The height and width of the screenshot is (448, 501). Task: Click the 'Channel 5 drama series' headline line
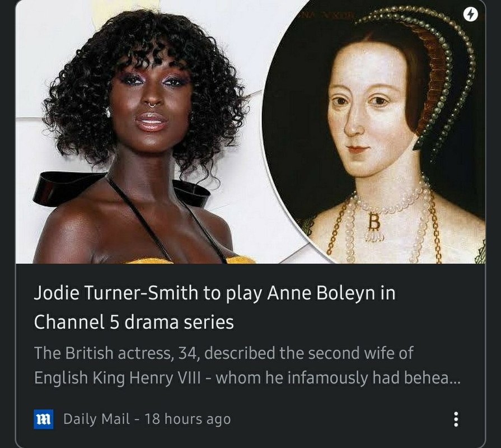134,322
